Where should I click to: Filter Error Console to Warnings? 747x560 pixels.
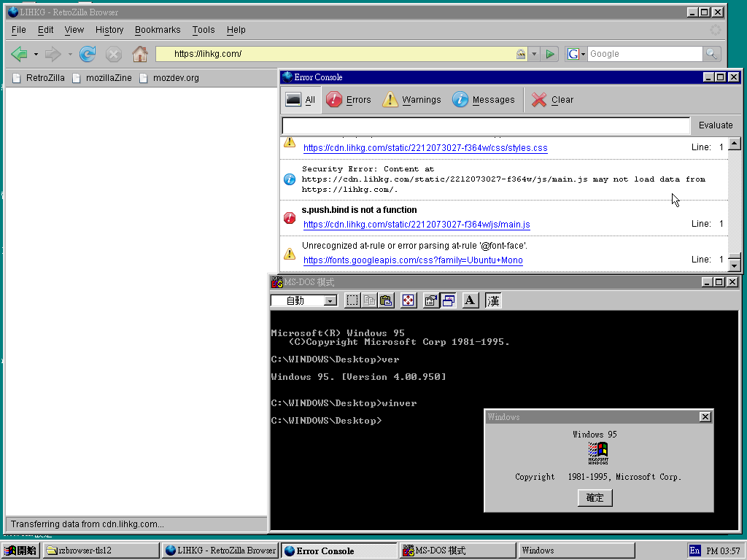tap(411, 99)
